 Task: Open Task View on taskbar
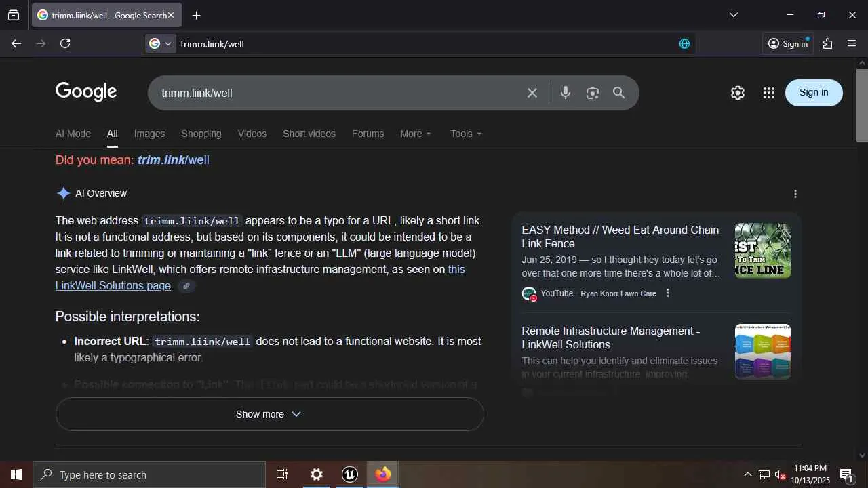click(x=282, y=474)
